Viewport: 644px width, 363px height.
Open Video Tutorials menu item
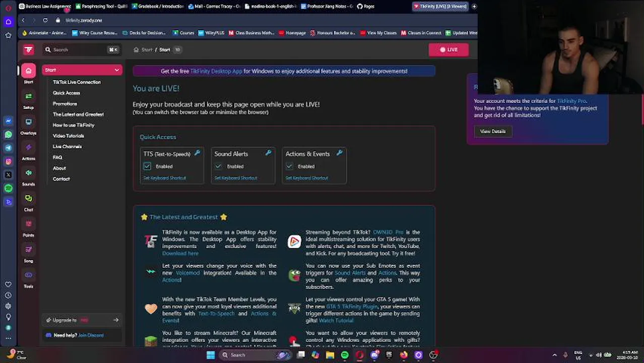click(x=69, y=136)
